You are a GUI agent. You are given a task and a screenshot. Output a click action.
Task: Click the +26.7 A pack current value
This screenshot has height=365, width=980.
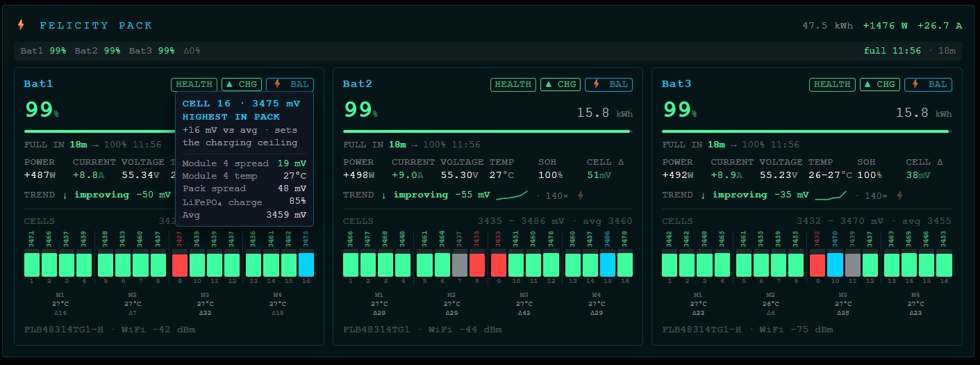click(940, 26)
